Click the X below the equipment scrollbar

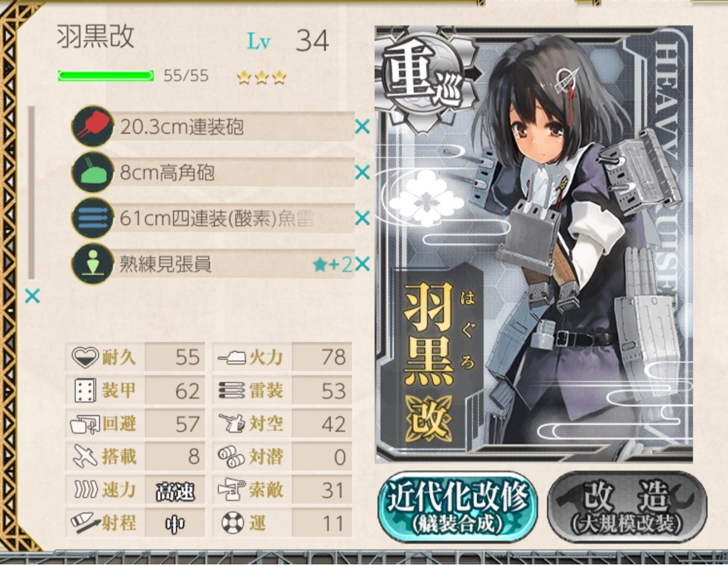[32, 296]
